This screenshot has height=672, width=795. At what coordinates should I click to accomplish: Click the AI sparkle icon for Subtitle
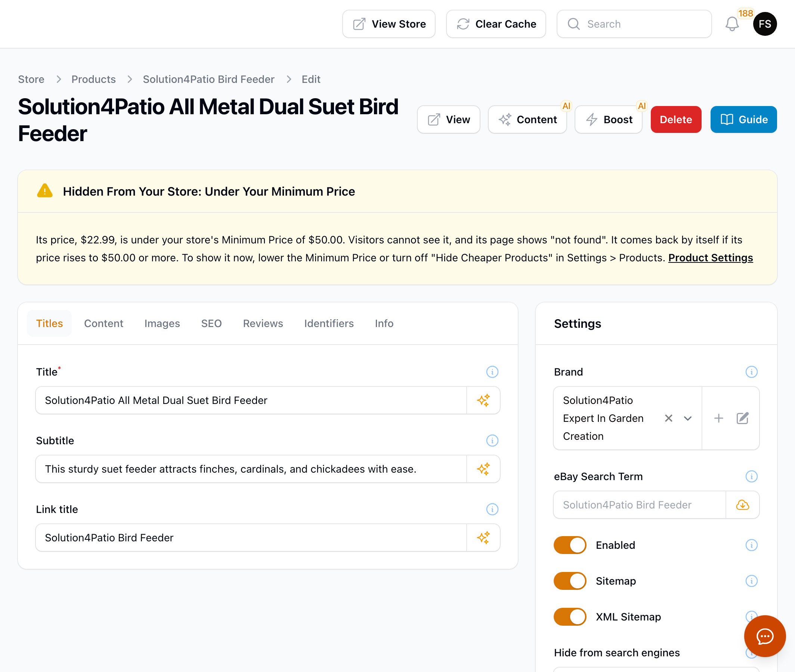(x=483, y=469)
